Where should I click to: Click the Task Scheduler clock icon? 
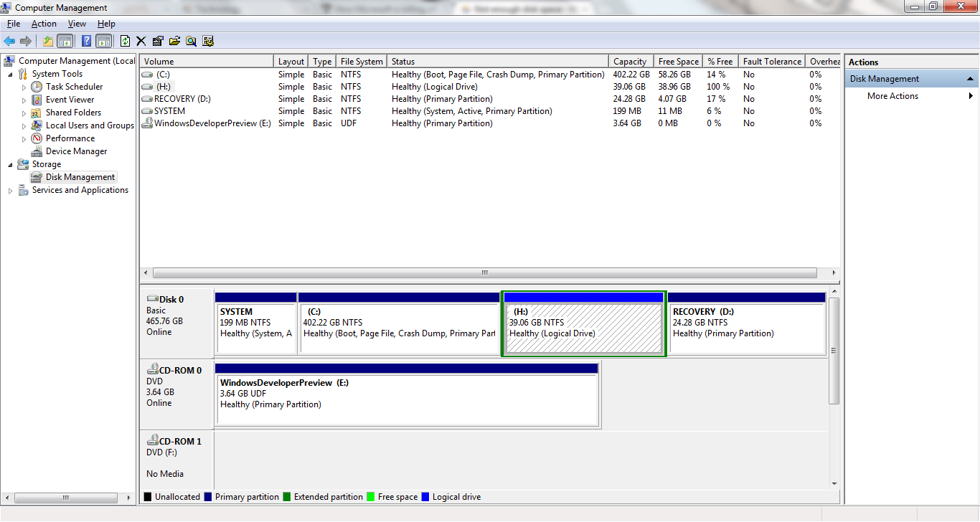point(37,87)
